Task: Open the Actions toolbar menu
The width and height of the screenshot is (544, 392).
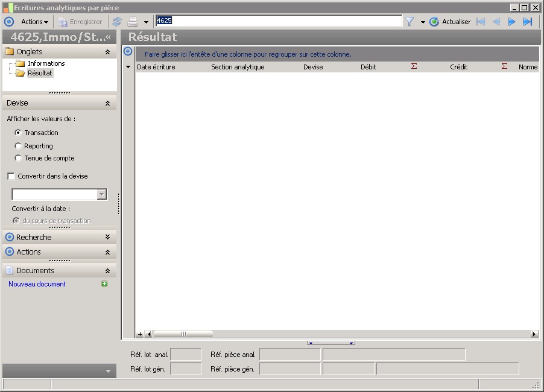Action: pos(34,22)
